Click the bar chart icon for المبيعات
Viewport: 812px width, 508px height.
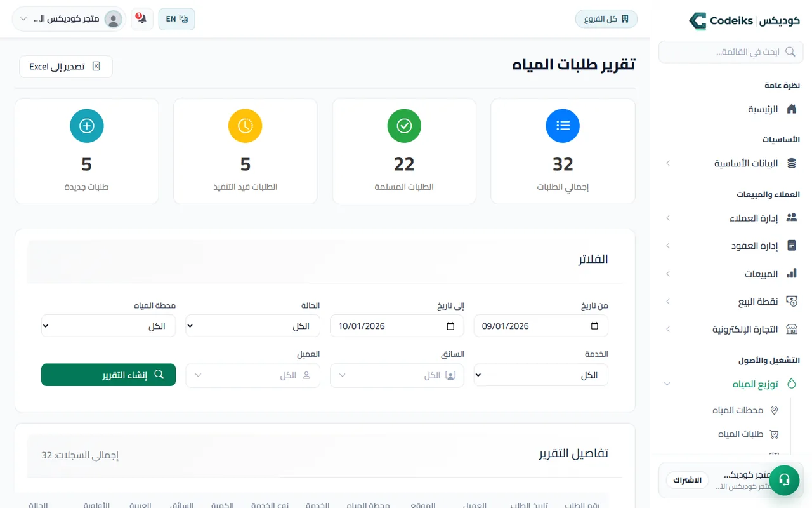point(791,274)
